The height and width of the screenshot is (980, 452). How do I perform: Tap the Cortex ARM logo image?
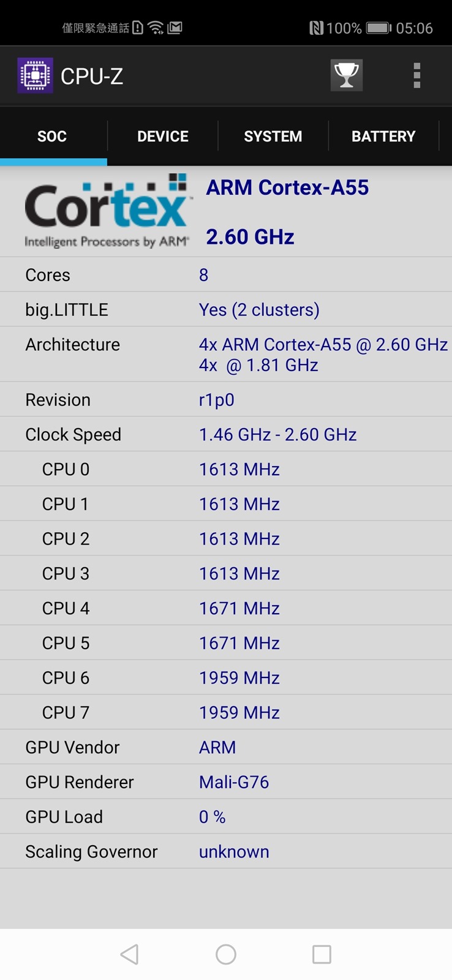pos(107,211)
